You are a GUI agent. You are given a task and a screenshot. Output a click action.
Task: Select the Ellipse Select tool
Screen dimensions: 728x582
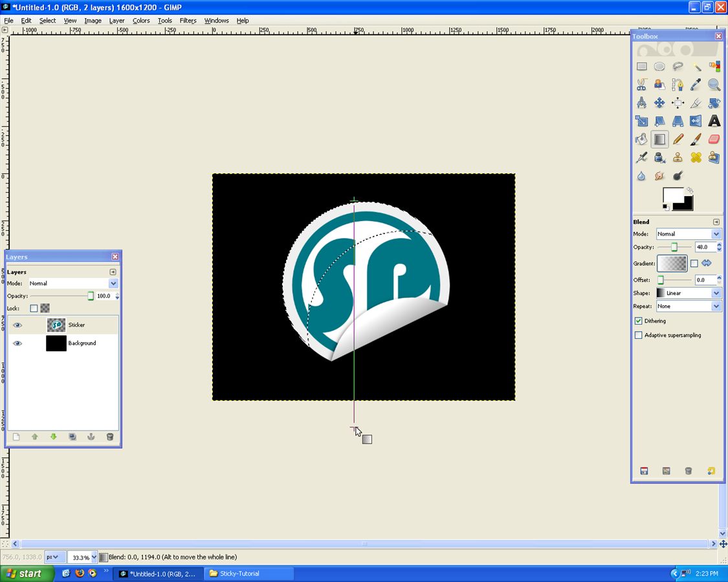[659, 67]
